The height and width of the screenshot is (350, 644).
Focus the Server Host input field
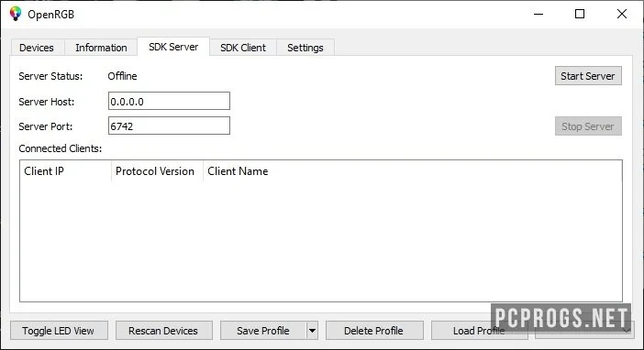[x=169, y=101]
